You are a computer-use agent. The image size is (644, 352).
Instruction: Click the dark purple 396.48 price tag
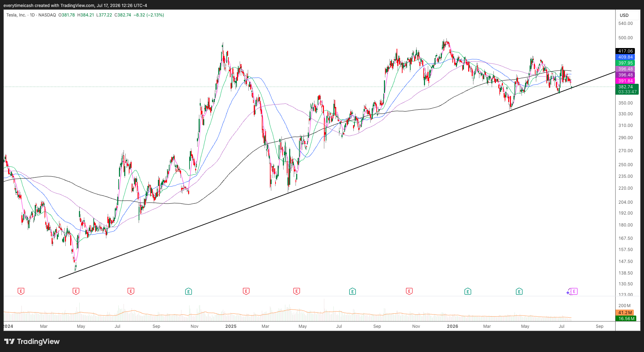[625, 75]
